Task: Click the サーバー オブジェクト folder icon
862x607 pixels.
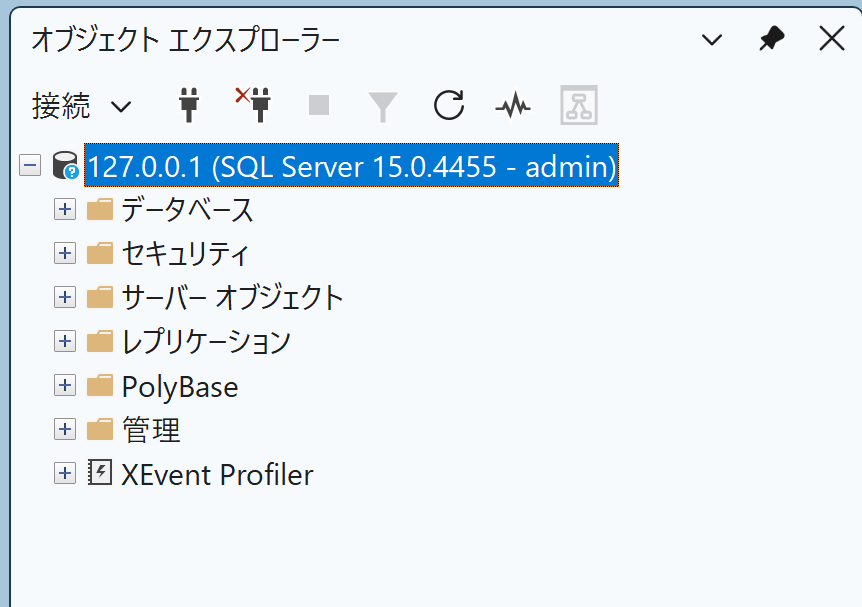Action: coord(100,297)
